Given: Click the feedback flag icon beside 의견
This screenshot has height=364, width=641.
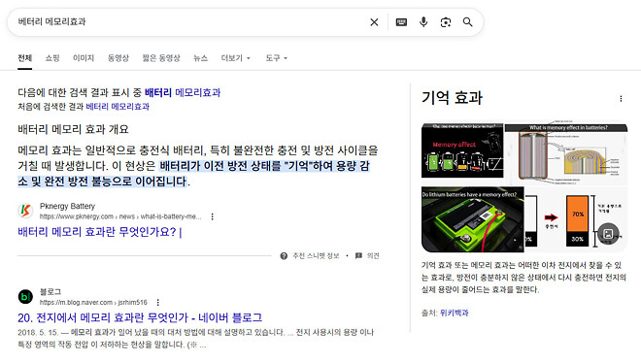Looking at the screenshot, I should [x=358, y=255].
